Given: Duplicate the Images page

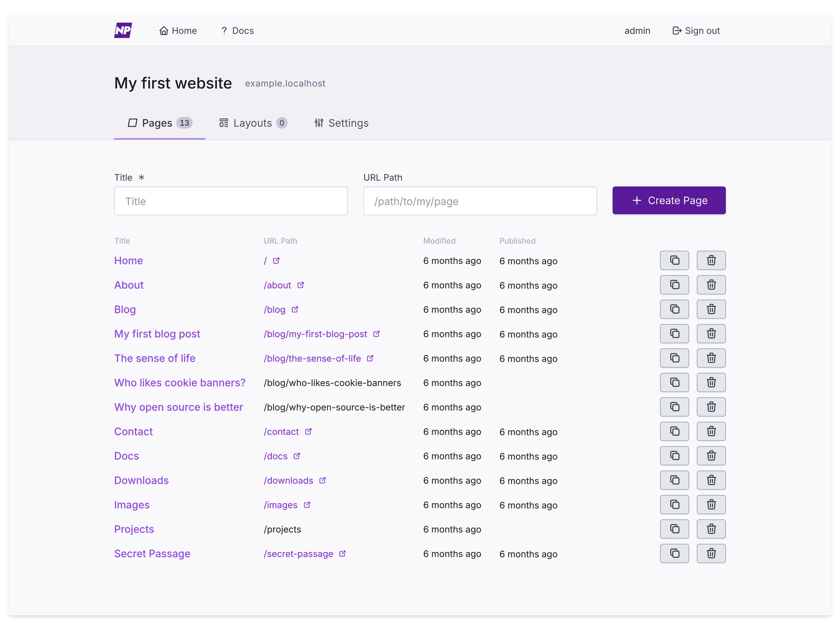Looking at the screenshot, I should [674, 505].
